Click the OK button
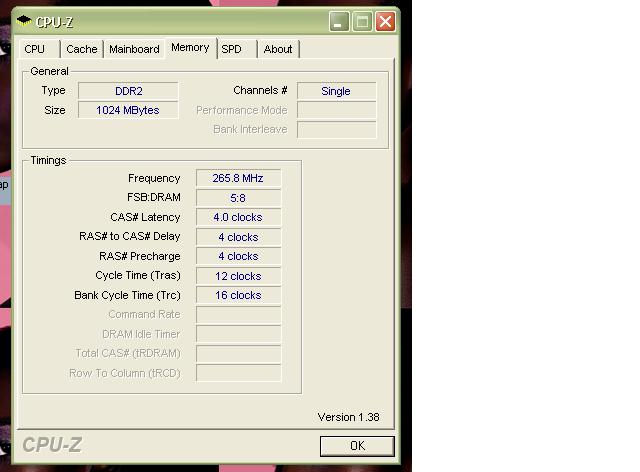This screenshot has height=472, width=640. 357,446
